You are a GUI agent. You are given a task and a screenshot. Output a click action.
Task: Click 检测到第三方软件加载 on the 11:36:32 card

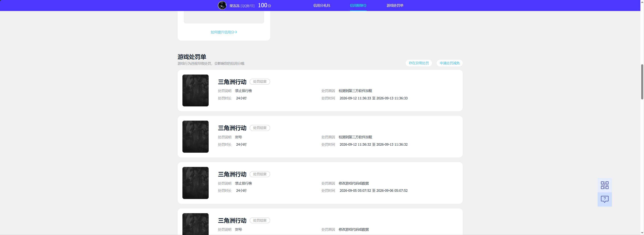pos(355,137)
